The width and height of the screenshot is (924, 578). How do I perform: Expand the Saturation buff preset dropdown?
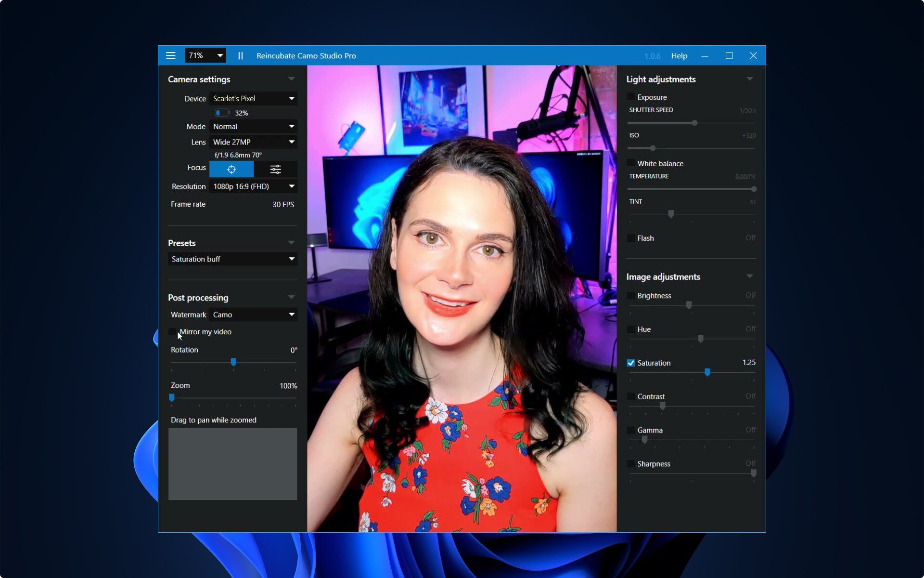tap(232, 259)
